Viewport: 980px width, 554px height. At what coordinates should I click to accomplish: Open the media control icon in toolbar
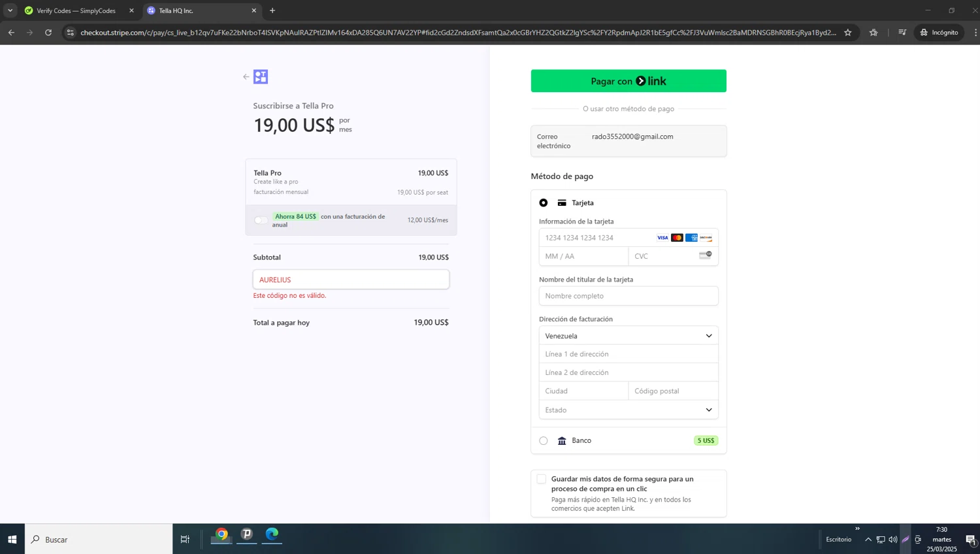click(902, 32)
